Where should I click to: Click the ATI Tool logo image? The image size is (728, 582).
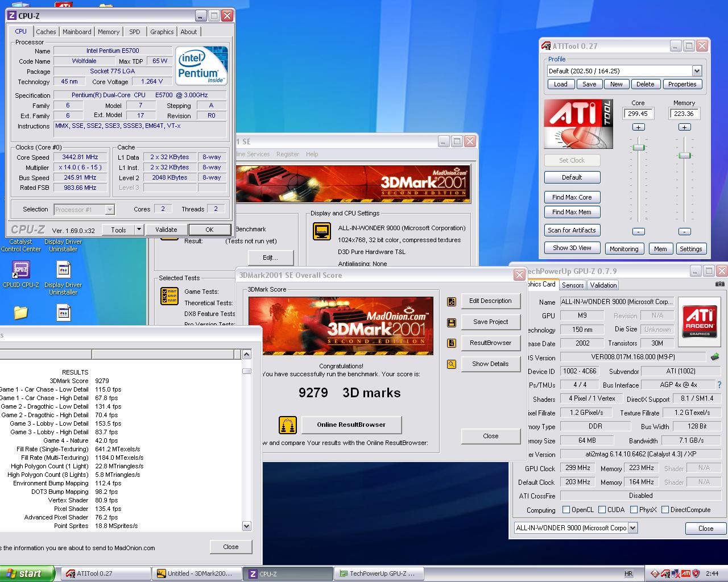point(578,124)
